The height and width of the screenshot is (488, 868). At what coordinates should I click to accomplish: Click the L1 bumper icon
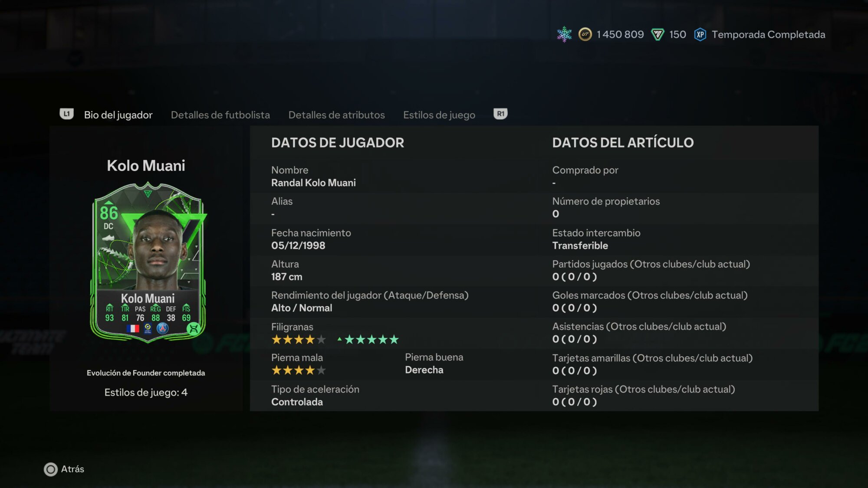[66, 114]
